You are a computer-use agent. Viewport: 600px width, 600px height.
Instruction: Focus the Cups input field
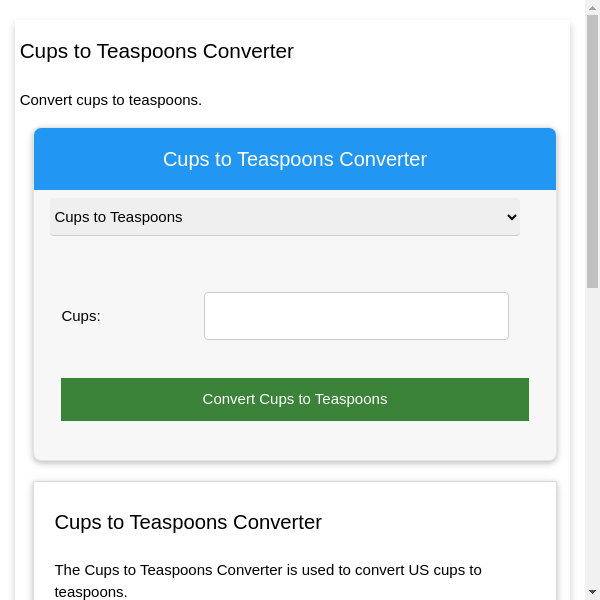click(x=356, y=316)
